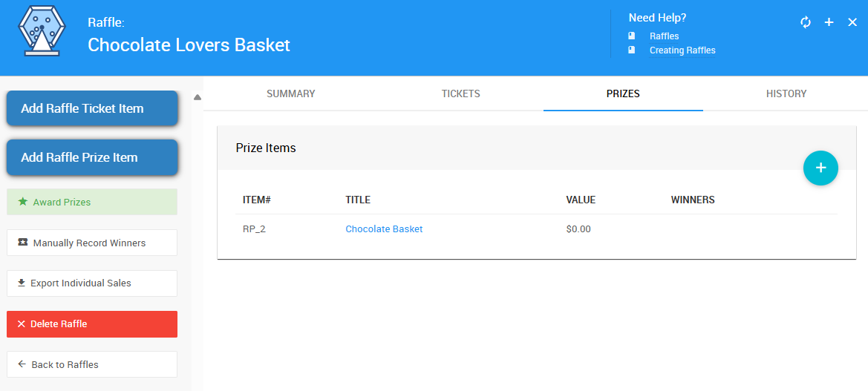Click the plus icon in header
The width and height of the screenshot is (868, 391).
coord(829,22)
